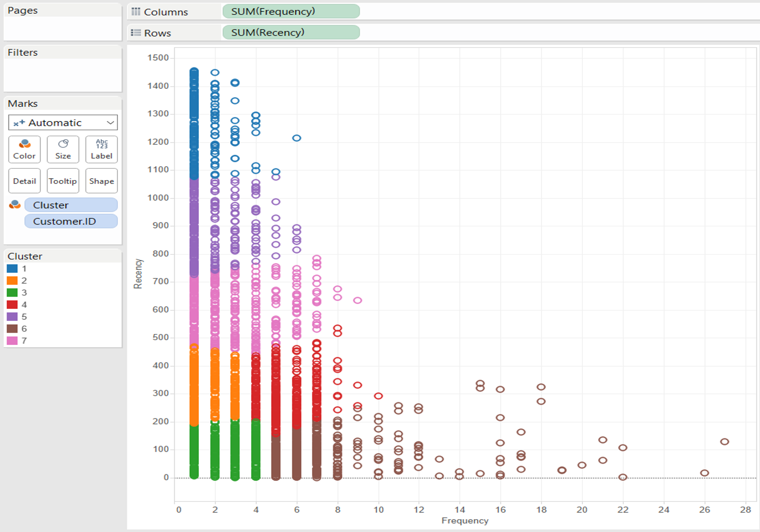Click the Pages shelf header
760x532 pixels.
click(x=23, y=10)
